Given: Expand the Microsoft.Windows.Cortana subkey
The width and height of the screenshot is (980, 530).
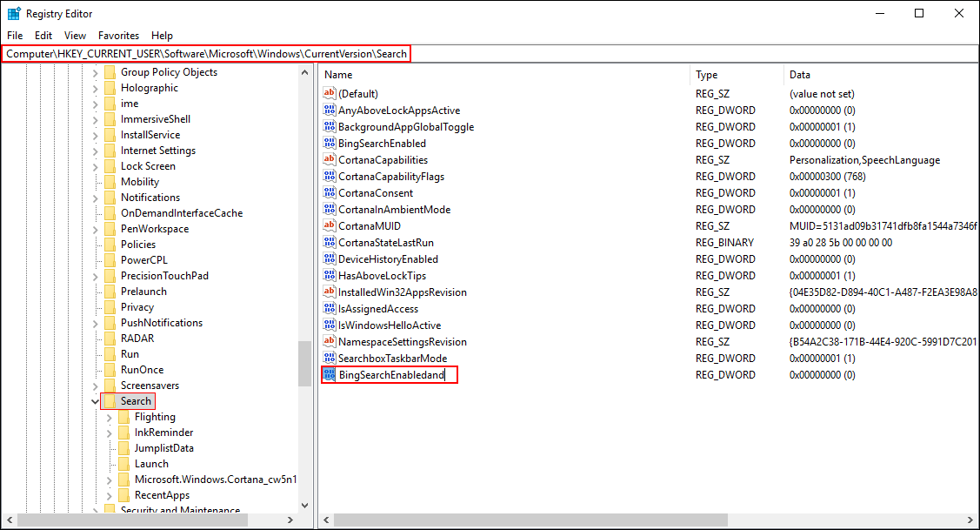Looking at the screenshot, I should coord(109,480).
